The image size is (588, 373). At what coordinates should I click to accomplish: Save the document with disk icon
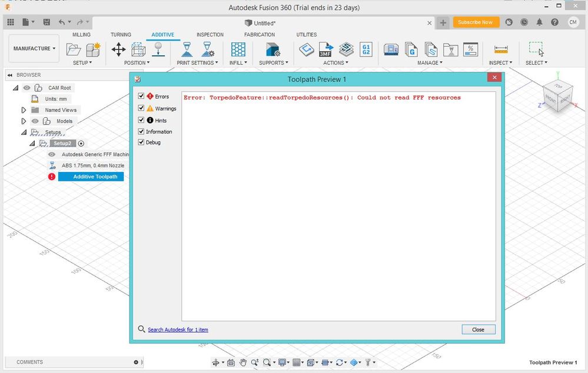(46, 22)
